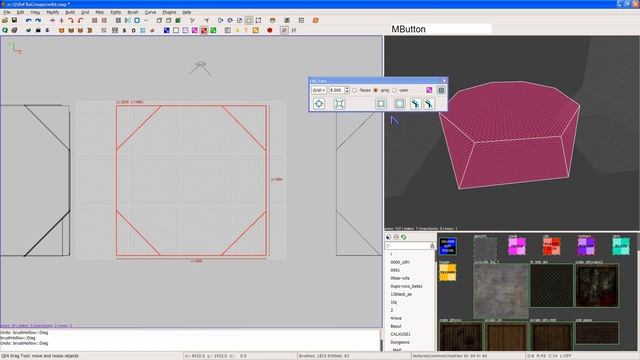Viewport: 640px width, 360px height.
Task: Select the cam radio button
Action: [394, 90]
